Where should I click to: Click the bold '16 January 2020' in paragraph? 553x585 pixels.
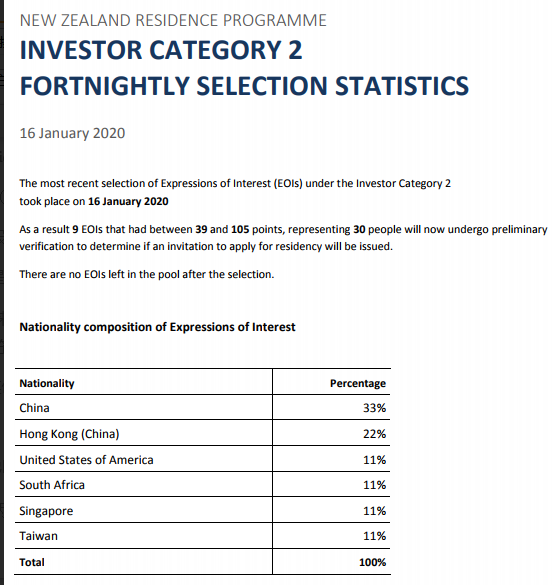click(128, 201)
